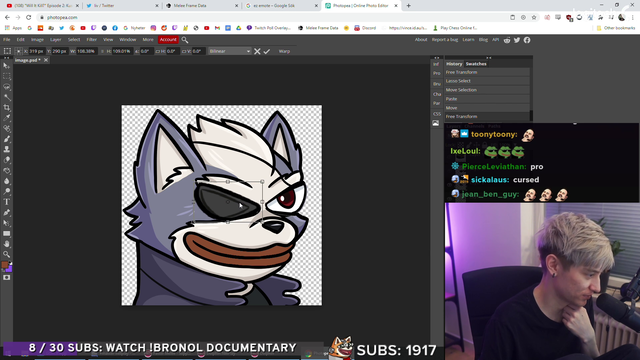640x360 pixels.
Task: Click the purple background color swatch
Action: click(9, 269)
